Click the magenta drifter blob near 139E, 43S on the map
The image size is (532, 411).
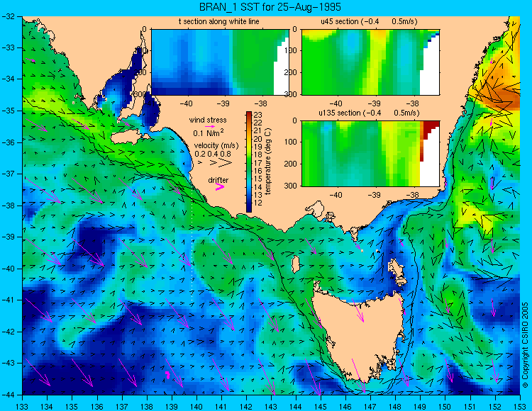[167, 374]
